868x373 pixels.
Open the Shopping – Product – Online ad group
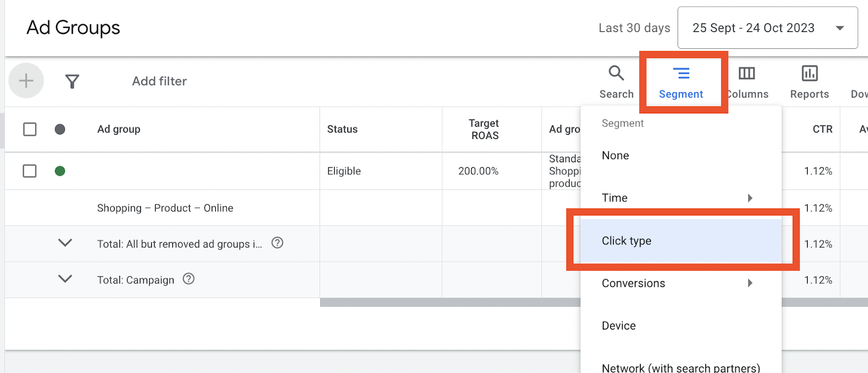tap(165, 208)
